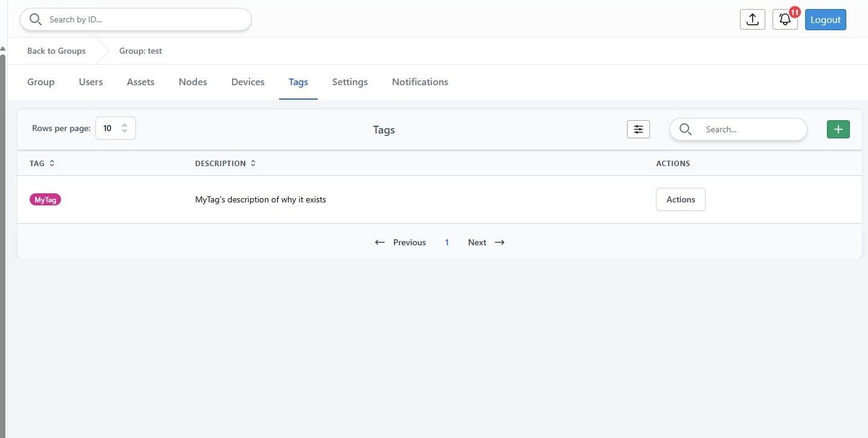Click the Rows per page label
Viewport: 868px width, 438px height.
(x=61, y=128)
